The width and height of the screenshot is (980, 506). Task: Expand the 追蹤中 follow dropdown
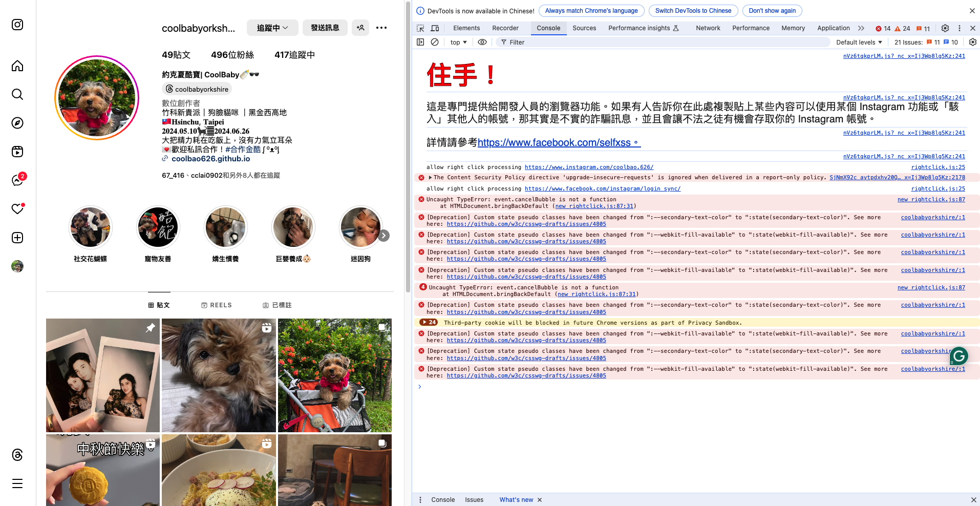272,28
